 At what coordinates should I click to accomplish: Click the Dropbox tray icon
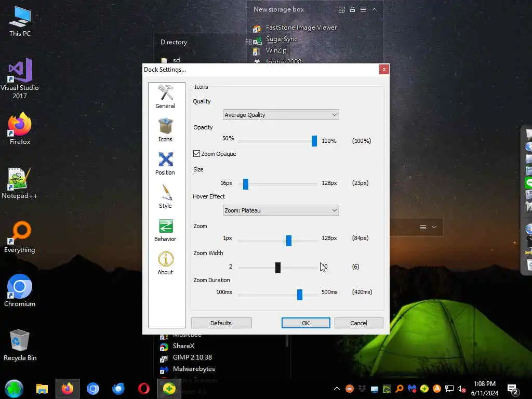tap(362, 389)
